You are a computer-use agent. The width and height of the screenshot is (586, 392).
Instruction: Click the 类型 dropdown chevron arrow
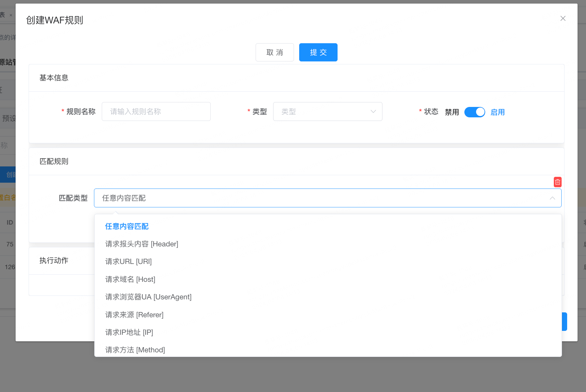click(373, 112)
